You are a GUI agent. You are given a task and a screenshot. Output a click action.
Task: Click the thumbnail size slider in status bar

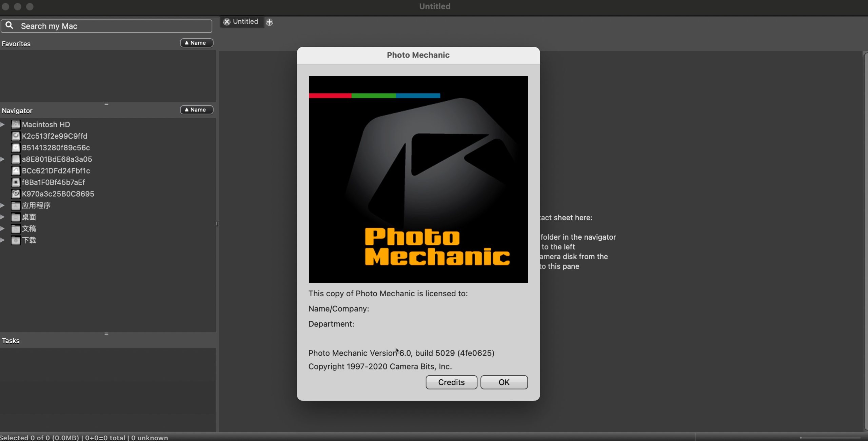(831, 437)
